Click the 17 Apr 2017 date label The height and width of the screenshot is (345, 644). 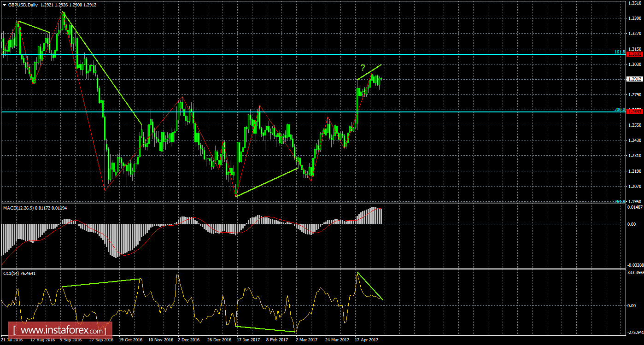[x=367, y=340]
